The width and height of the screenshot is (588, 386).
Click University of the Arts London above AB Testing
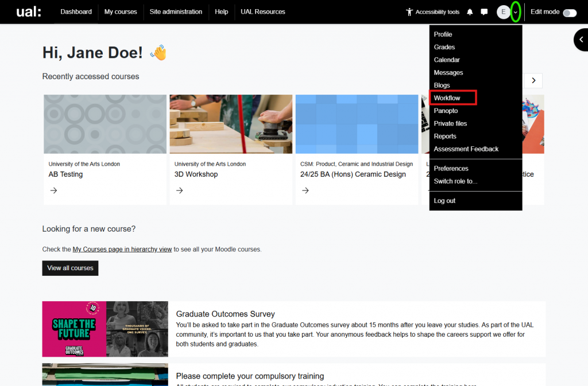coord(84,164)
